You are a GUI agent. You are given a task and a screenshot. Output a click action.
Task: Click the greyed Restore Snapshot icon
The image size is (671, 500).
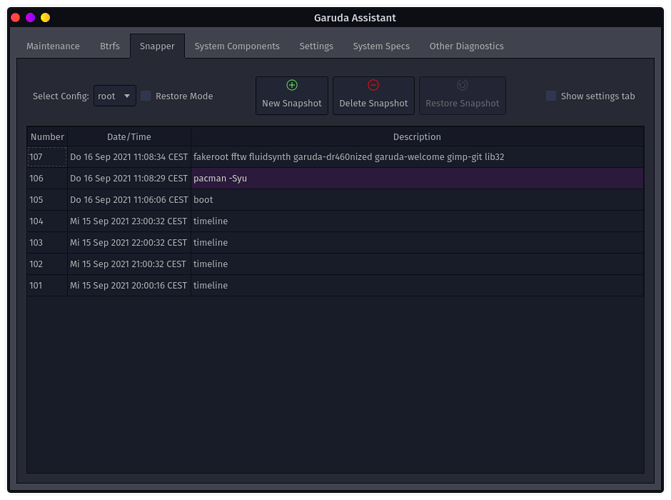click(462, 85)
